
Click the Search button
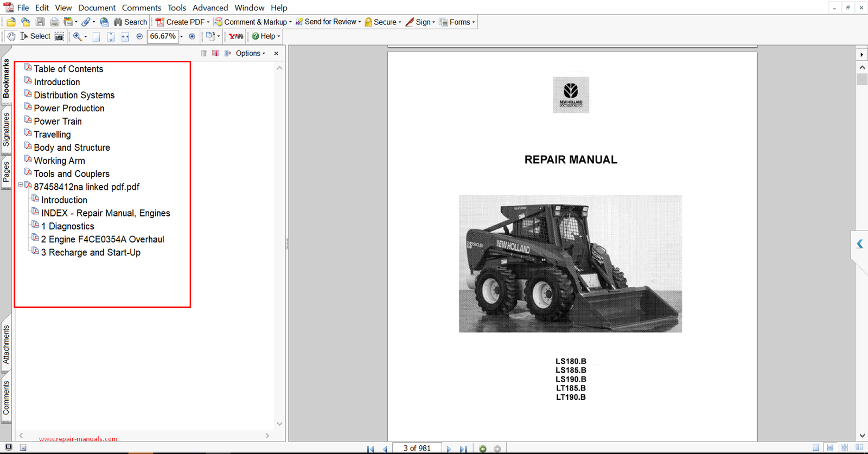130,22
